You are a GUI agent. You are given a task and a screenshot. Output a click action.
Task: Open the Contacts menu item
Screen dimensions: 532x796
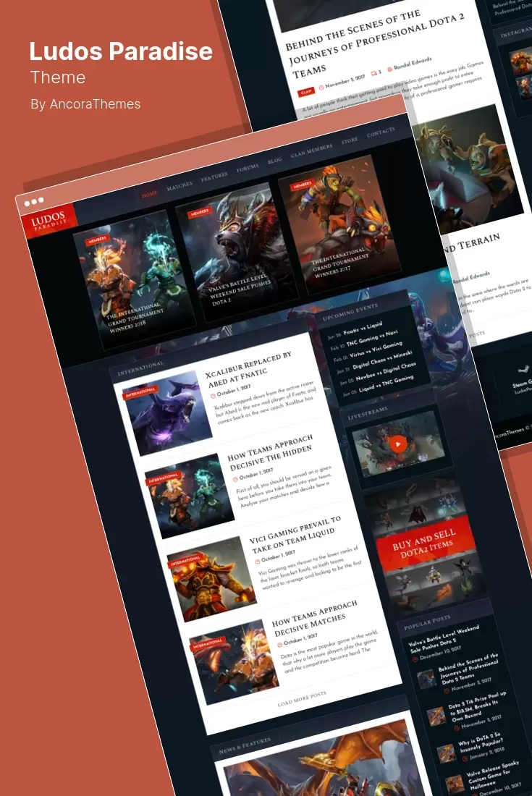(x=381, y=132)
